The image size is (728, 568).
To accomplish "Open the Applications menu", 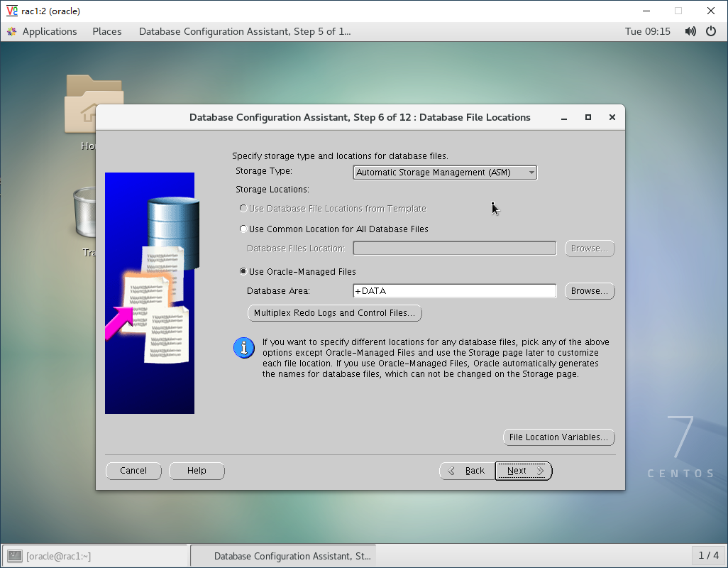I will (x=50, y=31).
